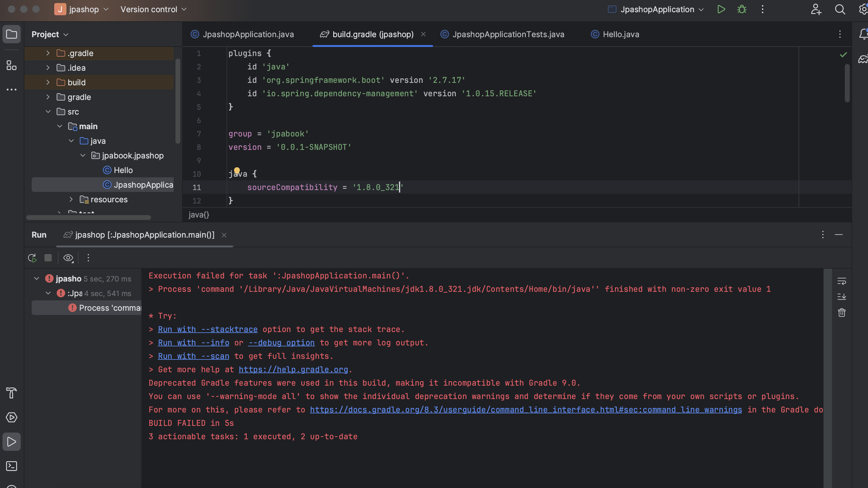
Task: Collapse the src folder
Action: click(48, 111)
